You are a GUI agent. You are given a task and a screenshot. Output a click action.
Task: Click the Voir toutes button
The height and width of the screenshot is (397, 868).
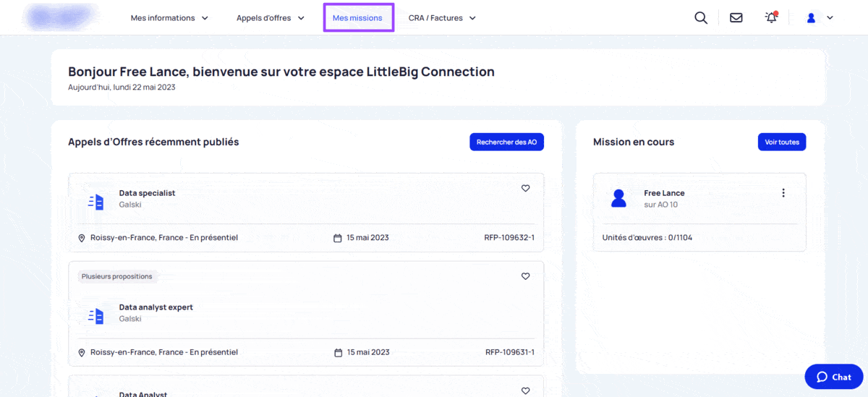(x=782, y=142)
